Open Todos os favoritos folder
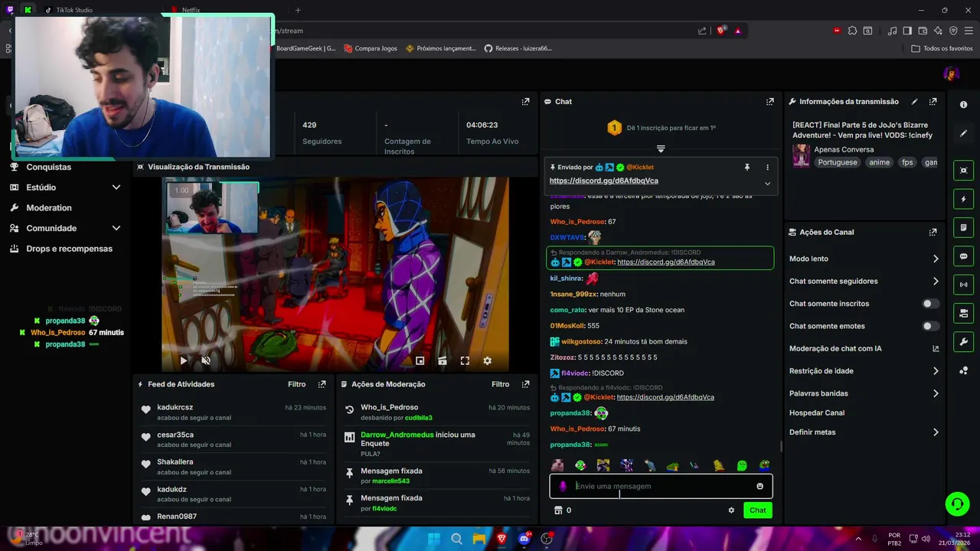Image resolution: width=980 pixels, height=551 pixels. tap(942, 48)
